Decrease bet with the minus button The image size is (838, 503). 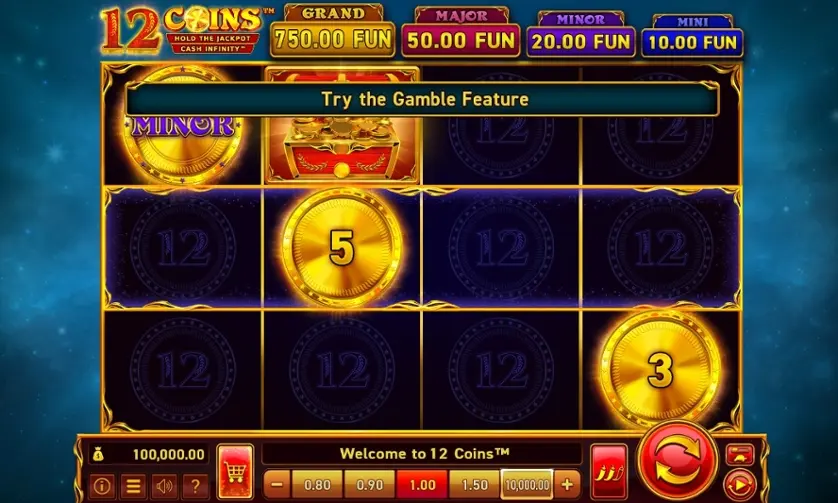277,485
